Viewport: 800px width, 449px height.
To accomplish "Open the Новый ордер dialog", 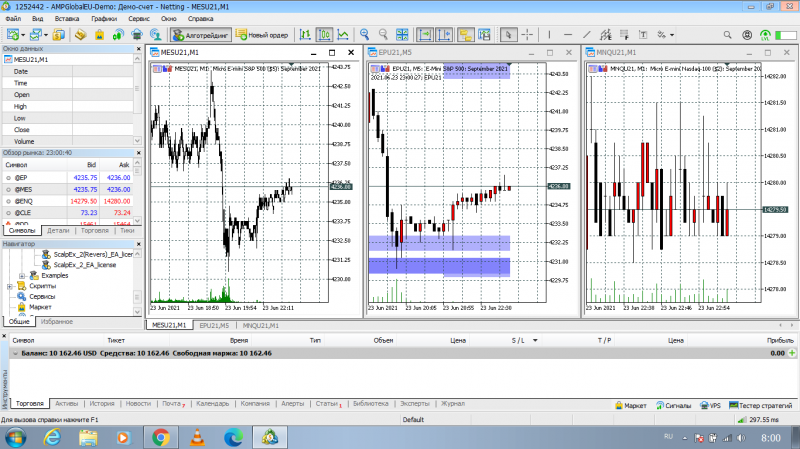I will coord(262,35).
